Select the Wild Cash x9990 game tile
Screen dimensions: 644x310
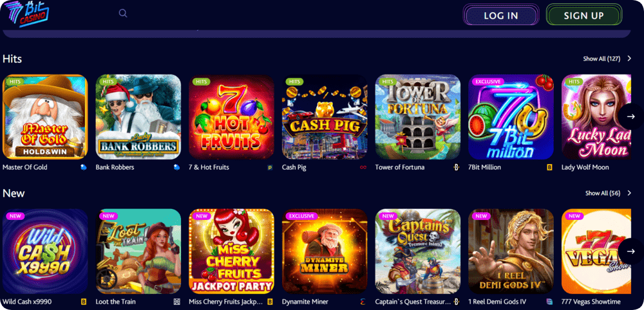pyautogui.click(x=45, y=251)
